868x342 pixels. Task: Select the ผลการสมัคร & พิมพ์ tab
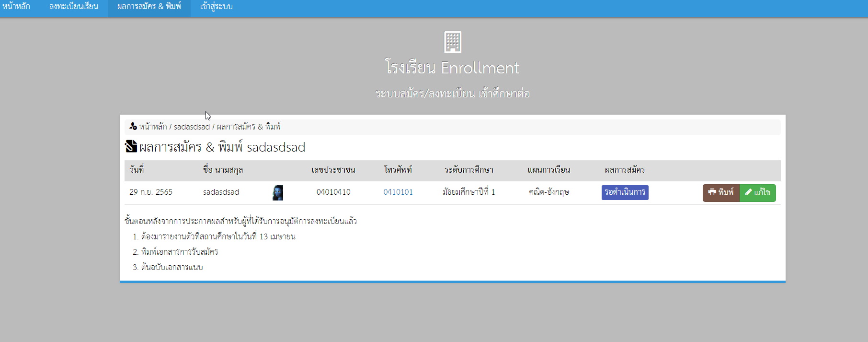pos(149,7)
